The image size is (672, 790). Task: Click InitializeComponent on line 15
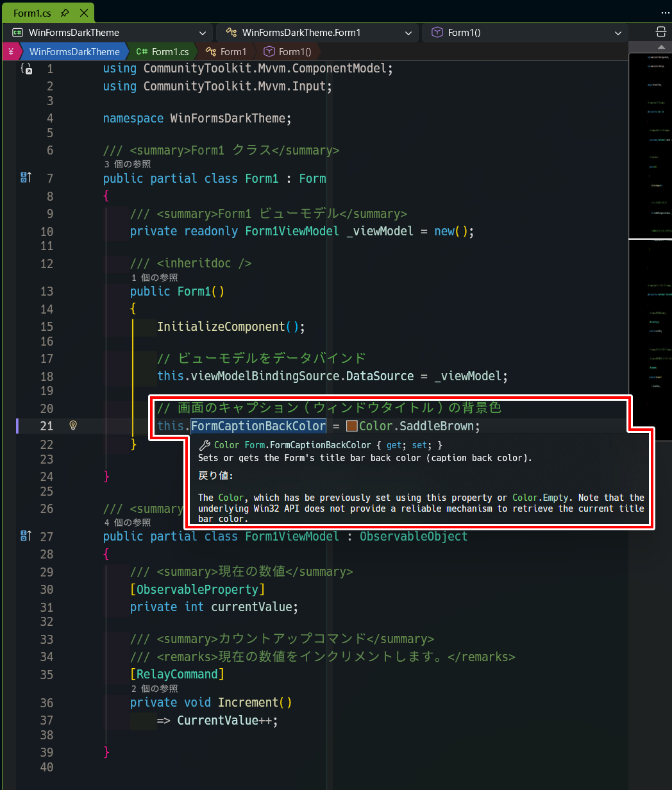221,326
